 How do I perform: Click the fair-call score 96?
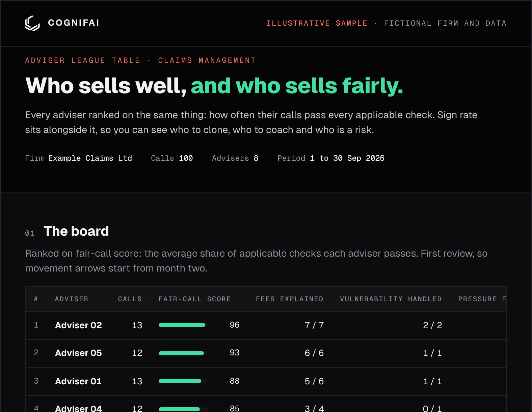[x=235, y=325]
